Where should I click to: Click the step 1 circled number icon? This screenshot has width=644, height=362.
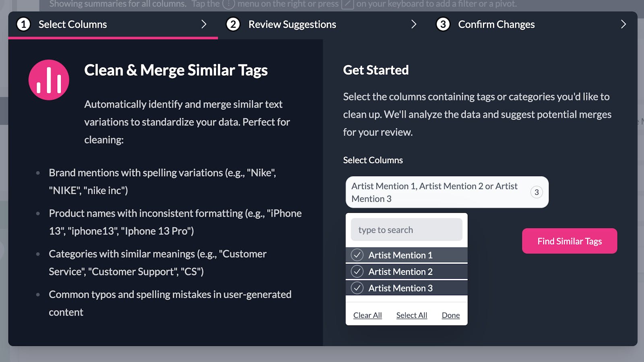23,24
